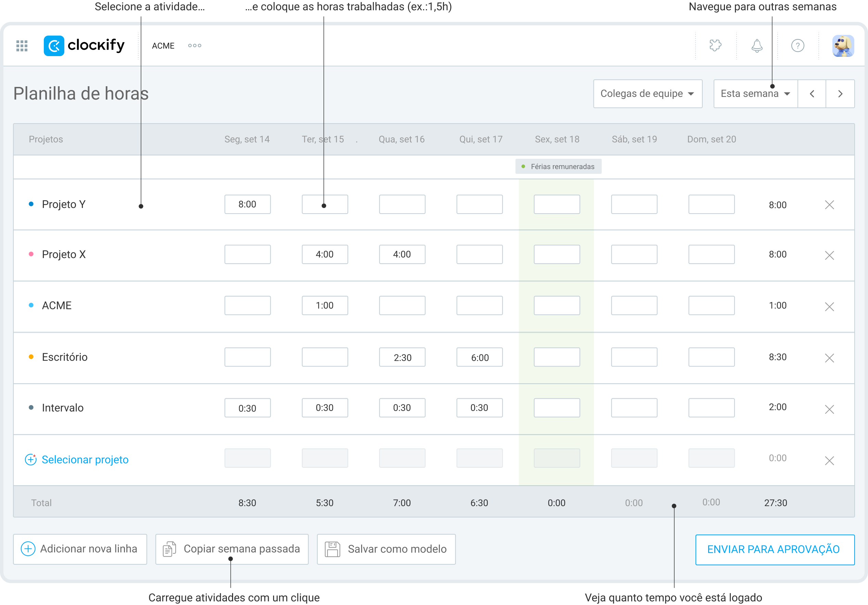Click the copy icon on Copiar semana passada
The height and width of the screenshot is (605, 868).
[x=170, y=549]
